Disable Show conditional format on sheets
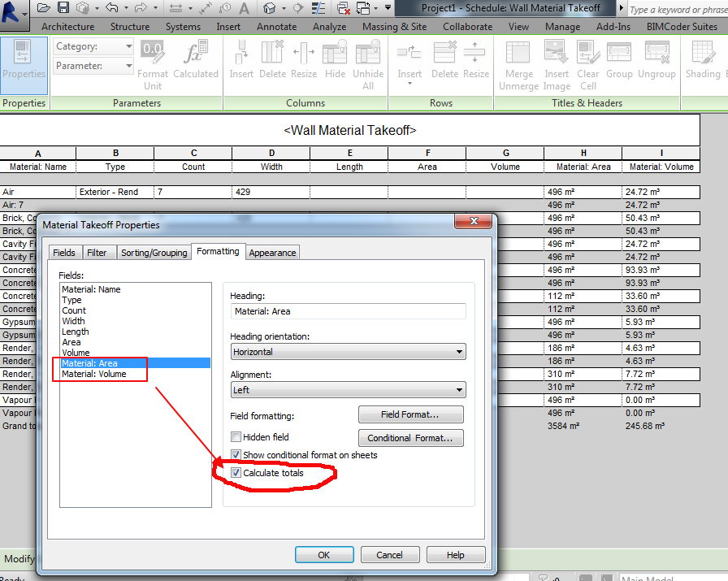The image size is (728, 581). point(235,454)
